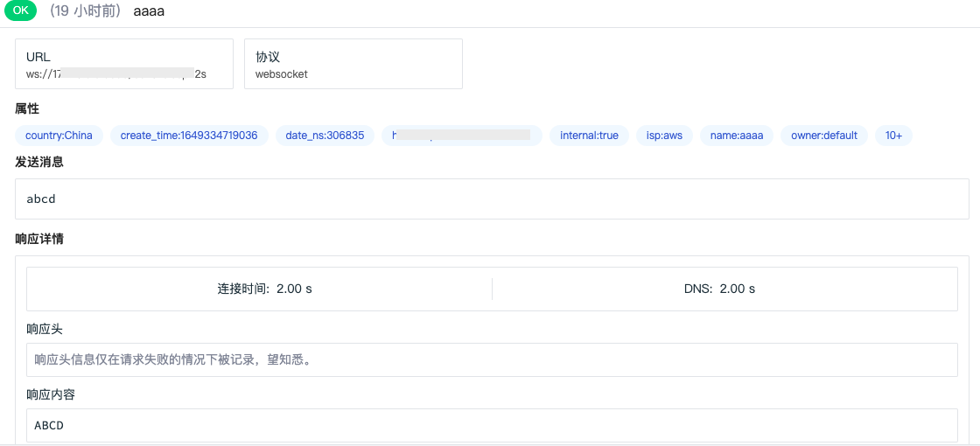Click the 响应内容 box showing ABCD
This screenshot has height=446, width=980.
click(492, 426)
